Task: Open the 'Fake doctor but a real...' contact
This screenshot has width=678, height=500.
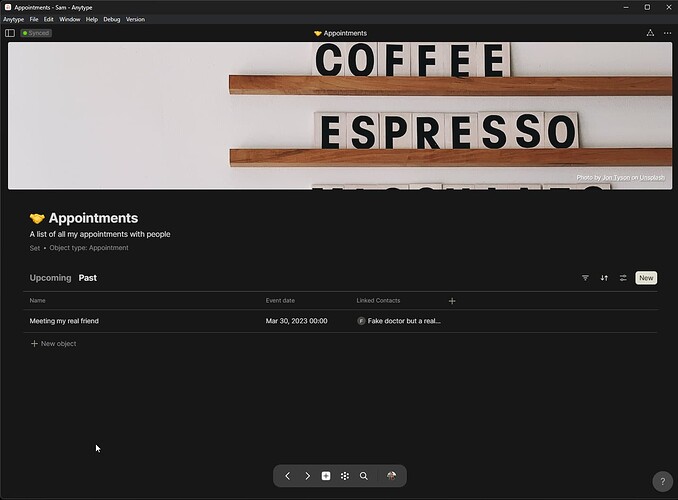Action: 399,321
